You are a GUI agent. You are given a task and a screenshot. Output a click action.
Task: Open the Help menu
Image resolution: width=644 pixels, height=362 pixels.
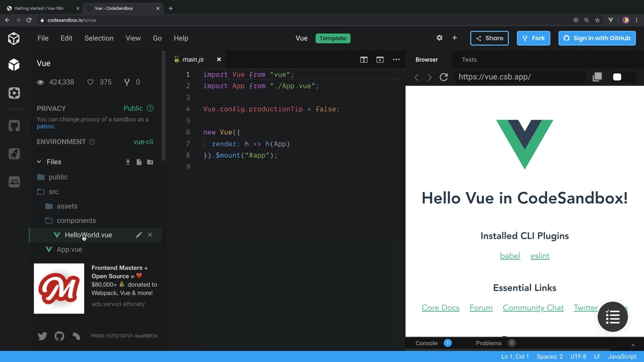point(181,38)
